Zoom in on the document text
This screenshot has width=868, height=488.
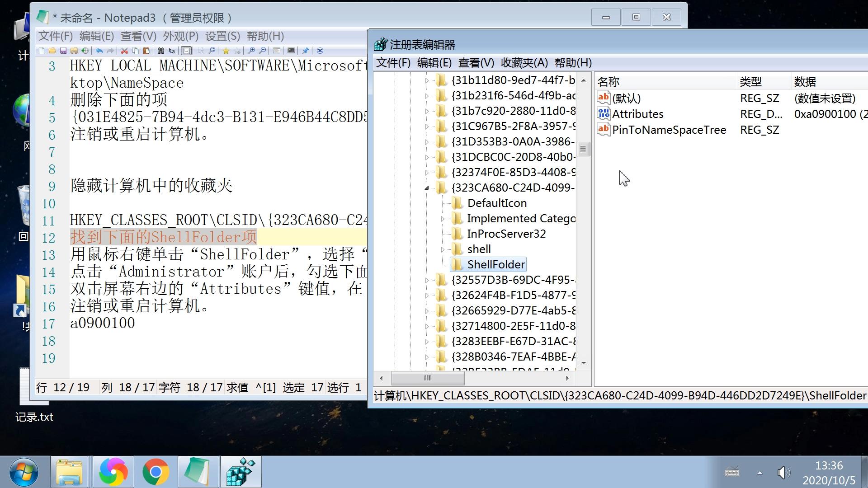(x=252, y=51)
